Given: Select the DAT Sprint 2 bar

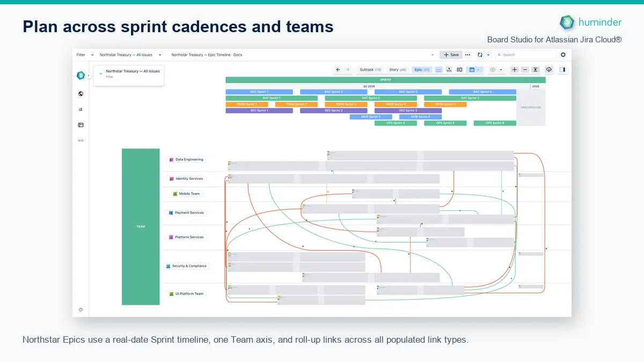Looking at the screenshot, I should [370, 98].
